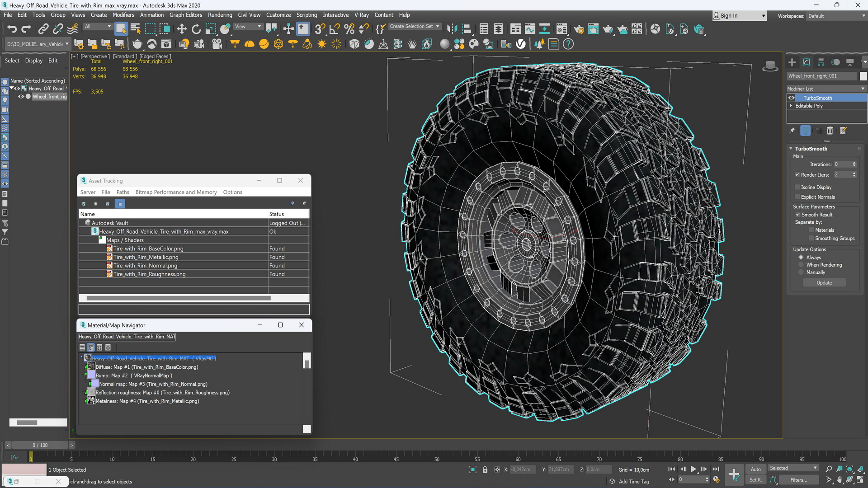Click the Update button
The height and width of the screenshot is (488, 868).
point(824,283)
